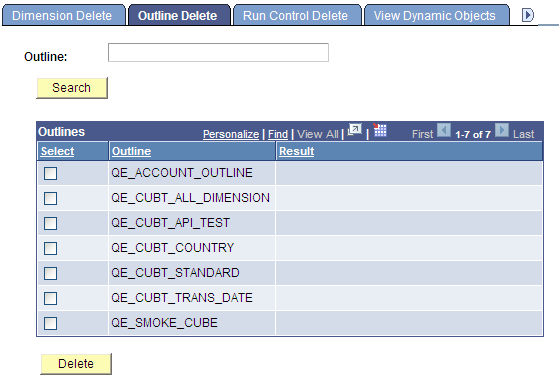Image resolution: width=559 pixels, height=381 pixels.
Task: Show more tabs arrow icon
Action: coord(528,15)
